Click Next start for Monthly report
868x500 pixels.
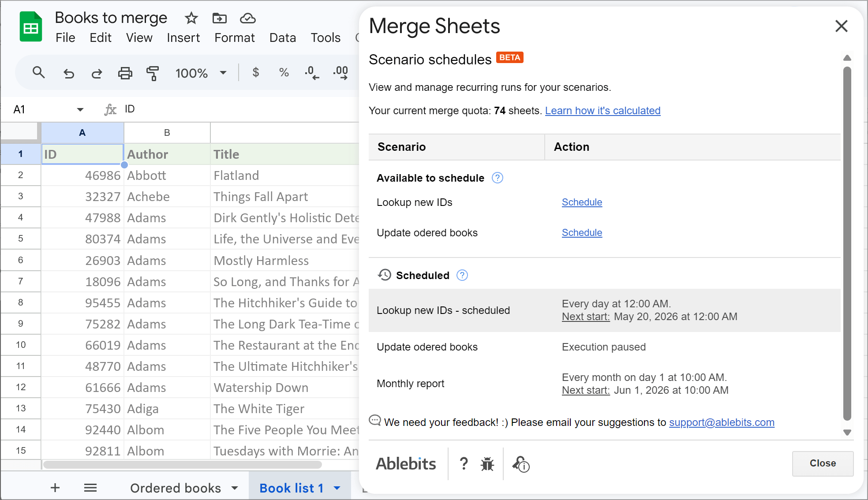click(x=586, y=390)
